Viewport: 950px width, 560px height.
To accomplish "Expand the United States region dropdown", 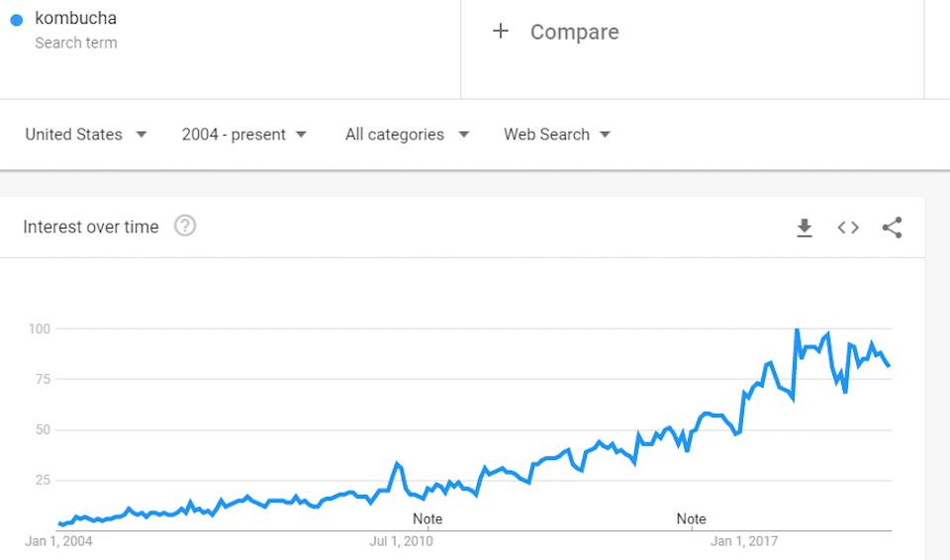I will 85,134.
